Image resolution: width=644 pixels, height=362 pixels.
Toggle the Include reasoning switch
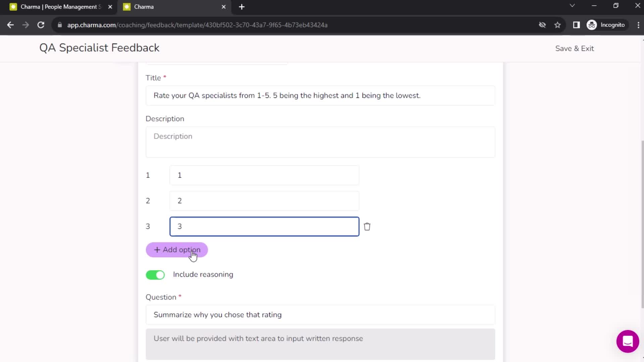(155, 275)
